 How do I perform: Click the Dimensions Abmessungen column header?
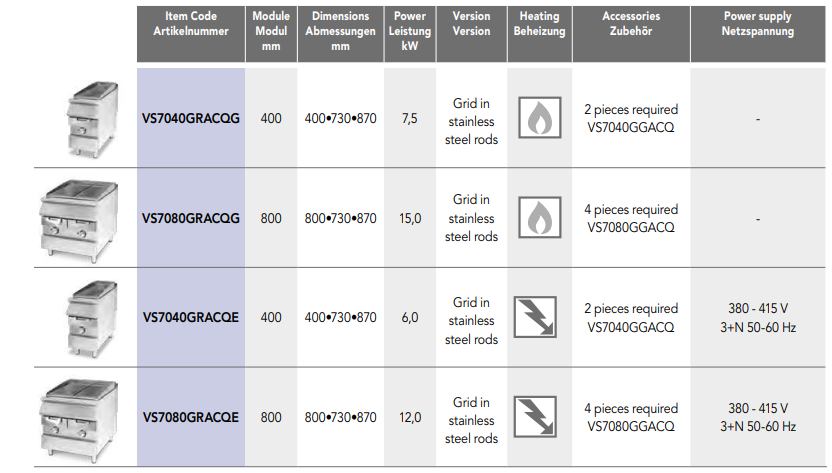(340, 32)
